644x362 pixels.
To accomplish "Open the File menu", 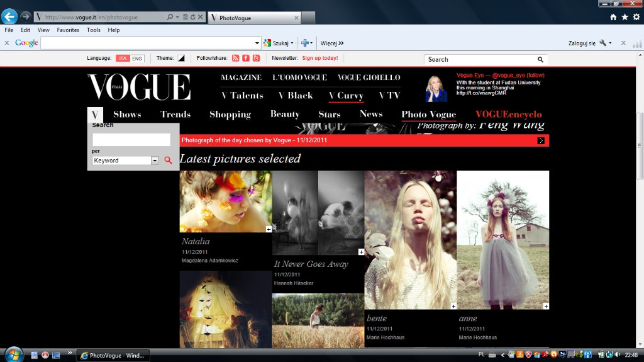I will pyautogui.click(x=9, y=30).
